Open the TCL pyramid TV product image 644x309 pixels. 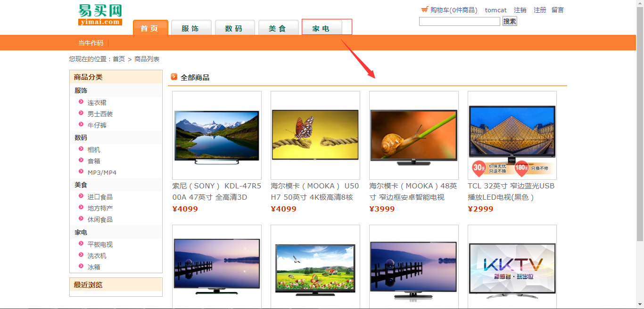click(x=512, y=135)
